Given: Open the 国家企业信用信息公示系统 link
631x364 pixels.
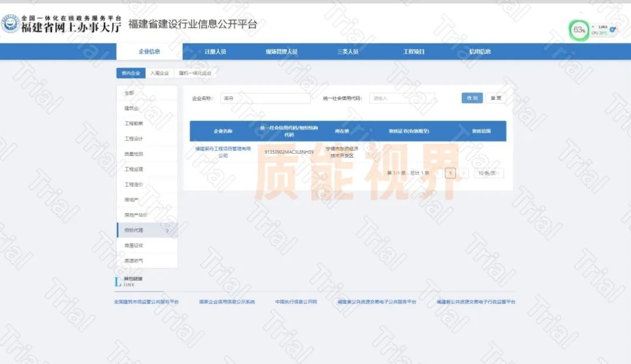Looking at the screenshot, I should point(227,301).
